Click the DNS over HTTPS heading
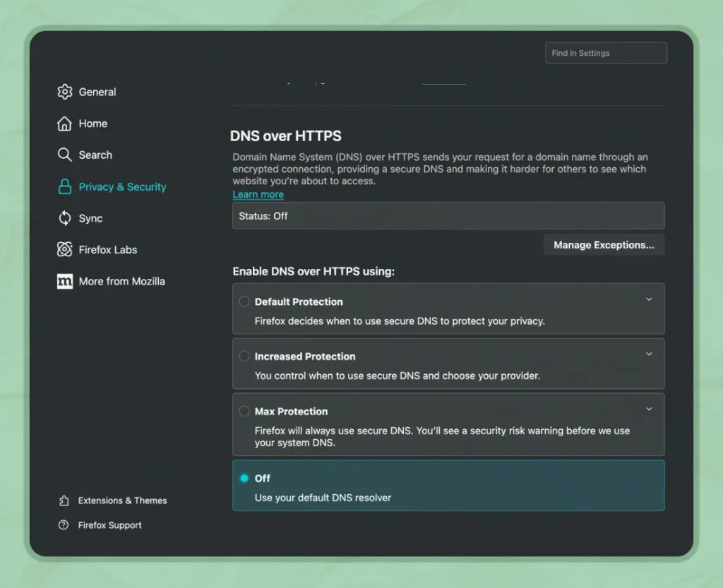This screenshot has height=588, width=723. pyautogui.click(x=286, y=136)
